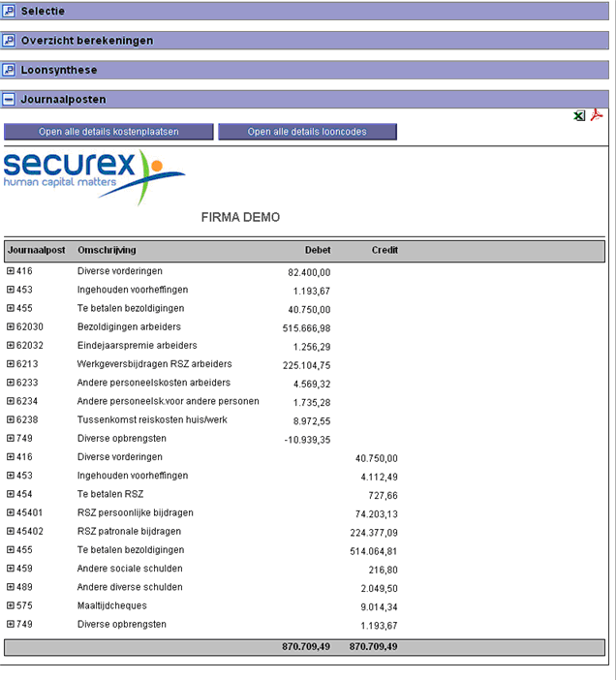Expand the Overzicht berekeningen section
This screenshot has height=680, width=616.
[9, 41]
